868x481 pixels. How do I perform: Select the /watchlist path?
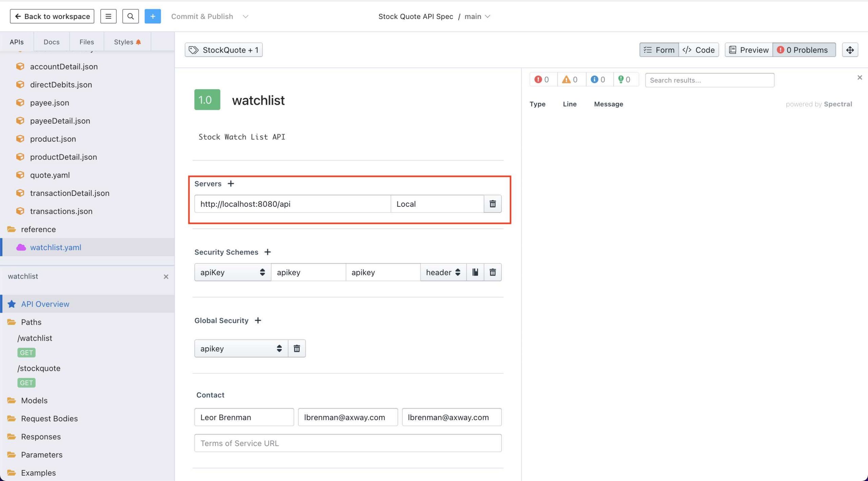[x=35, y=338]
